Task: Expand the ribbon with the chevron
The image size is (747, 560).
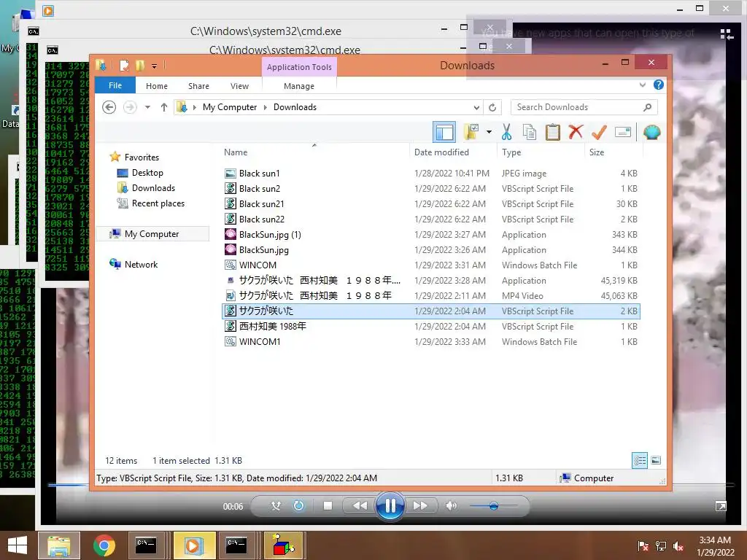Action: 643,85
